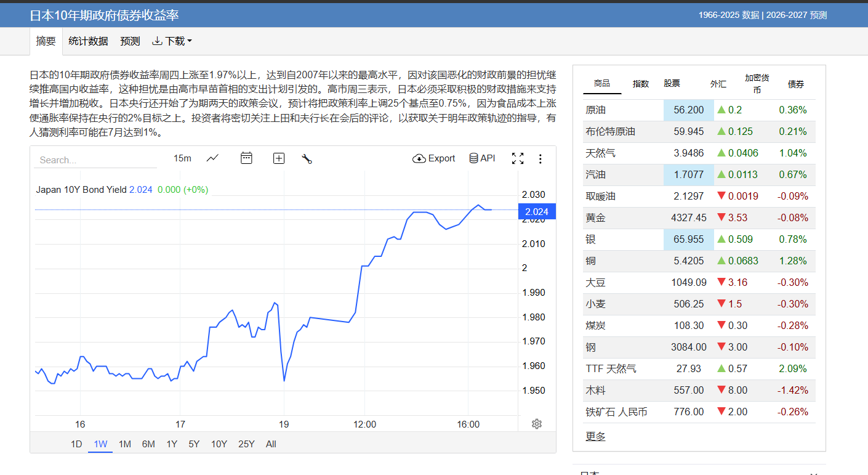868x475 pixels.
Task: Switch to the 统计数据 tab
Action: pyautogui.click(x=88, y=41)
